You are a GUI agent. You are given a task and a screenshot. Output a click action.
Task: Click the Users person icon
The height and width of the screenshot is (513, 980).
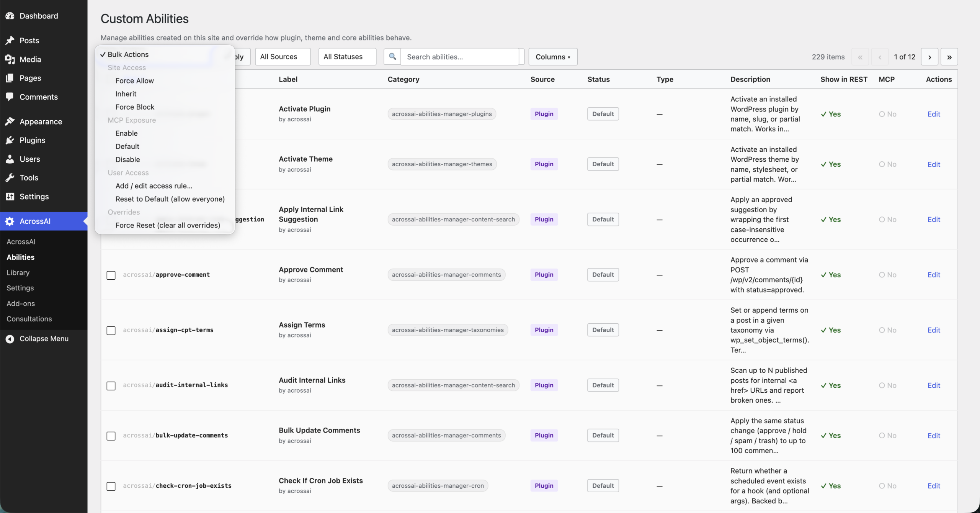[10, 159]
